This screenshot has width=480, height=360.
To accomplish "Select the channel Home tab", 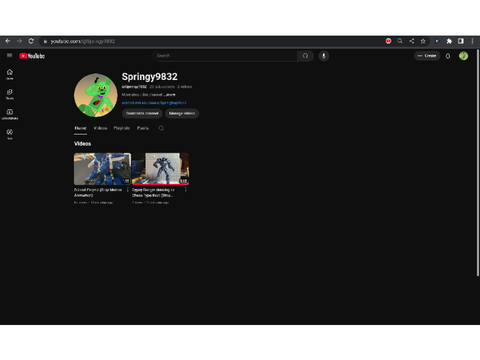I will click(x=80, y=128).
